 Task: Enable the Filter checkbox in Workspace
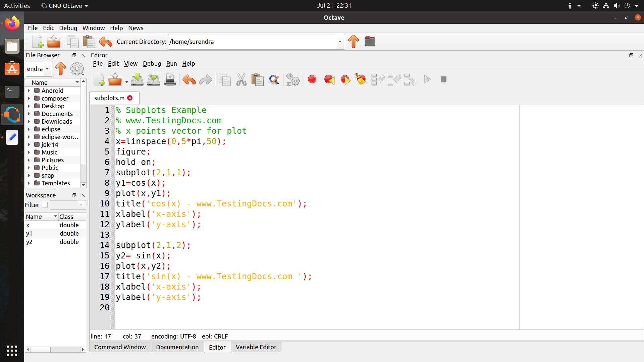click(45, 205)
